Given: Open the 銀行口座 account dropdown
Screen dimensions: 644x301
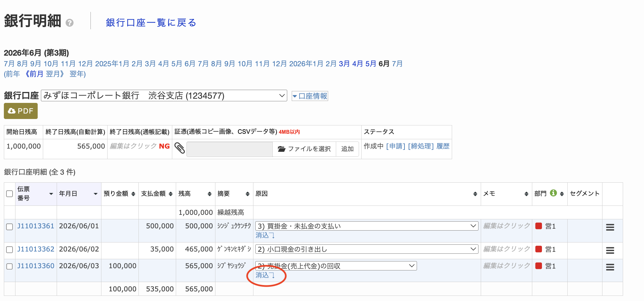Looking at the screenshot, I should pos(164,96).
